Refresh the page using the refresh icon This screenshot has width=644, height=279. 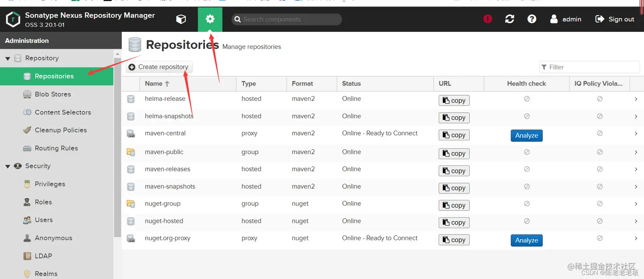pos(509,19)
